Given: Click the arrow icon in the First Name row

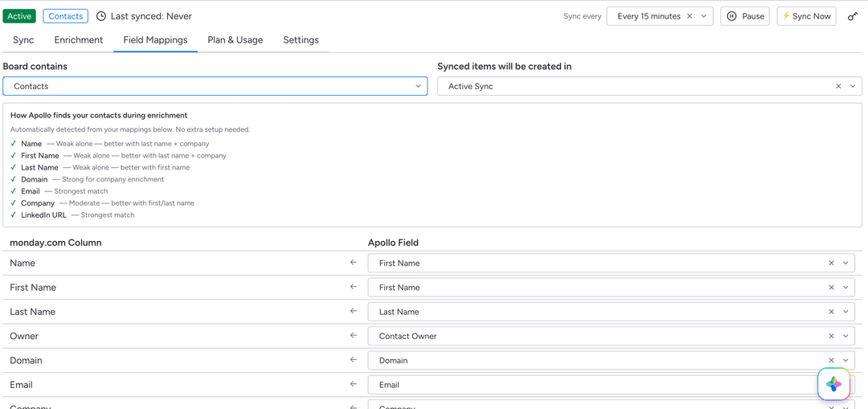Looking at the screenshot, I should 354,287.
